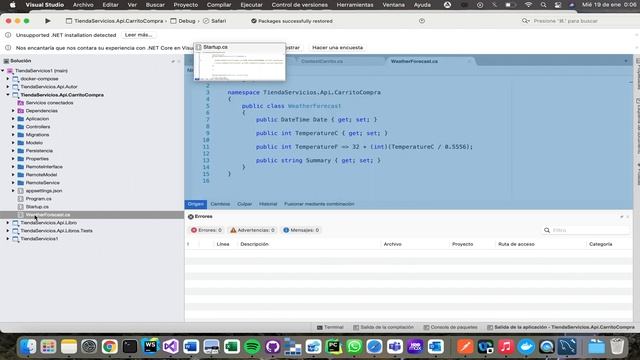Viewport: 640px width, 360px height.
Task: Open the Fusionar mediante combinación tab
Action: [319, 204]
